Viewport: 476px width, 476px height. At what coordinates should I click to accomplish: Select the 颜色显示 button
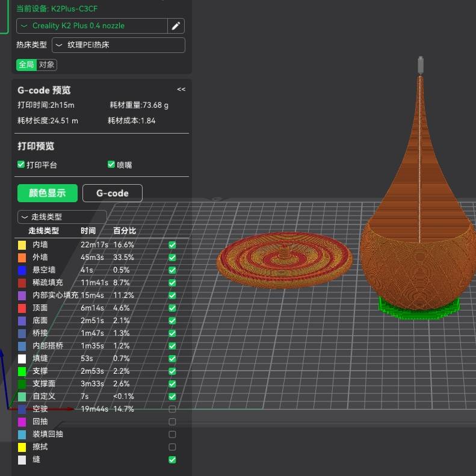click(48, 193)
